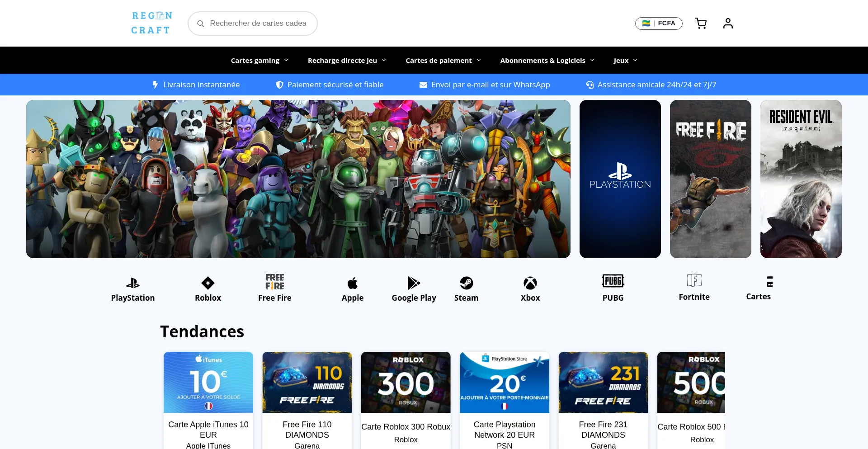
Task: Open Free Fire 110 DIAMONDS product title
Action: tap(307, 430)
